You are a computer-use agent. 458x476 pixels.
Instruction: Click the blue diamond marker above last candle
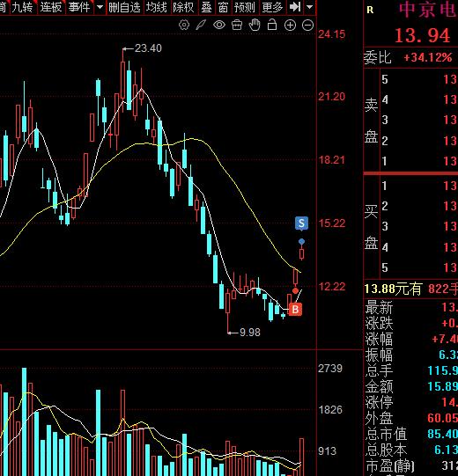coord(301,242)
